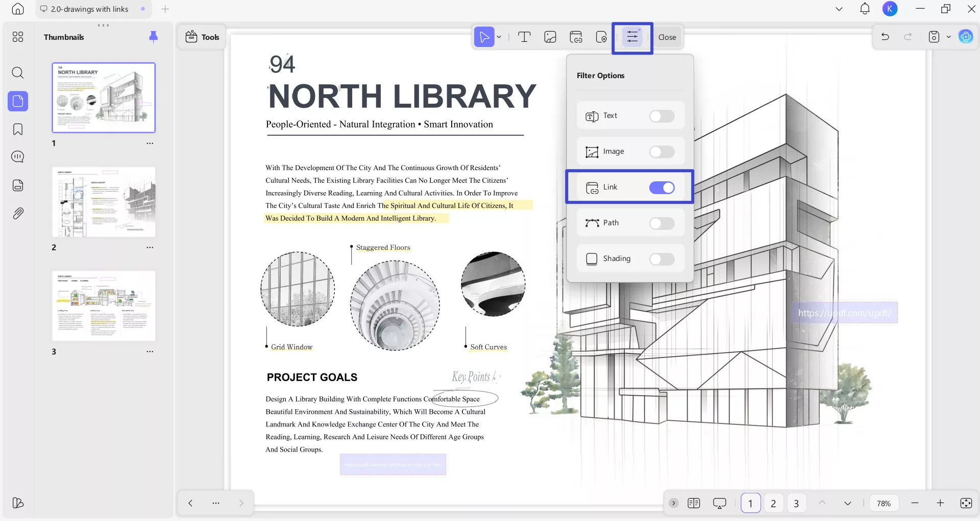Click the image edit tool icon
980x521 pixels.
click(x=550, y=37)
